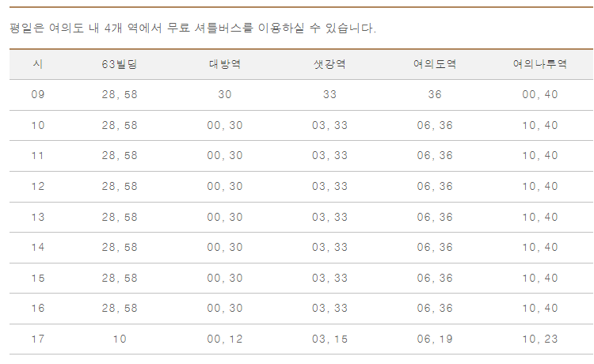This screenshot has width=594, height=364.
Task: Select 샛강역 times '03, 15' in 17 row
Action: pyautogui.click(x=329, y=339)
